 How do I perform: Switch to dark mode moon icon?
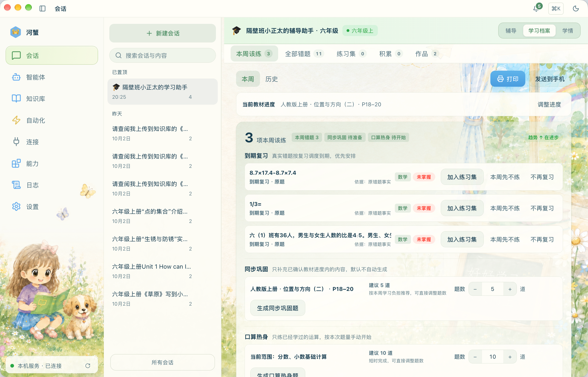click(576, 8)
